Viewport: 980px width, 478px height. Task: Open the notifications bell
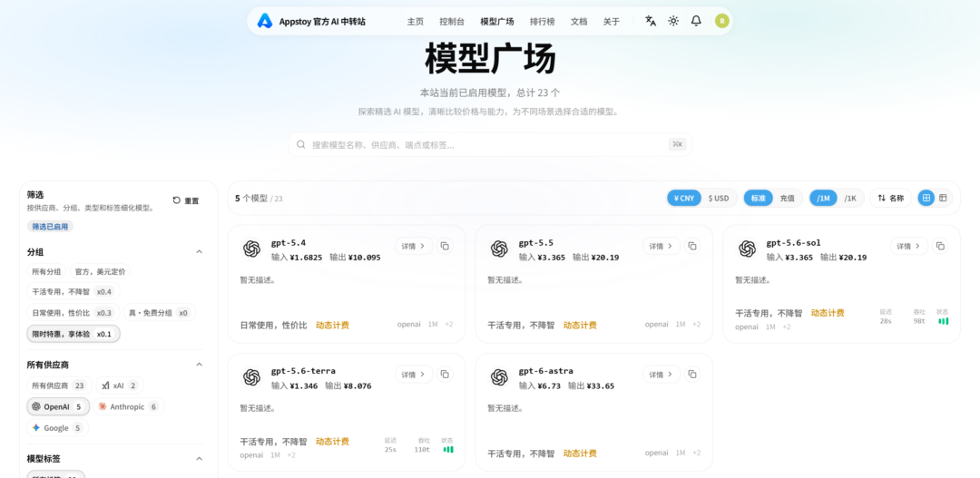coord(696,21)
